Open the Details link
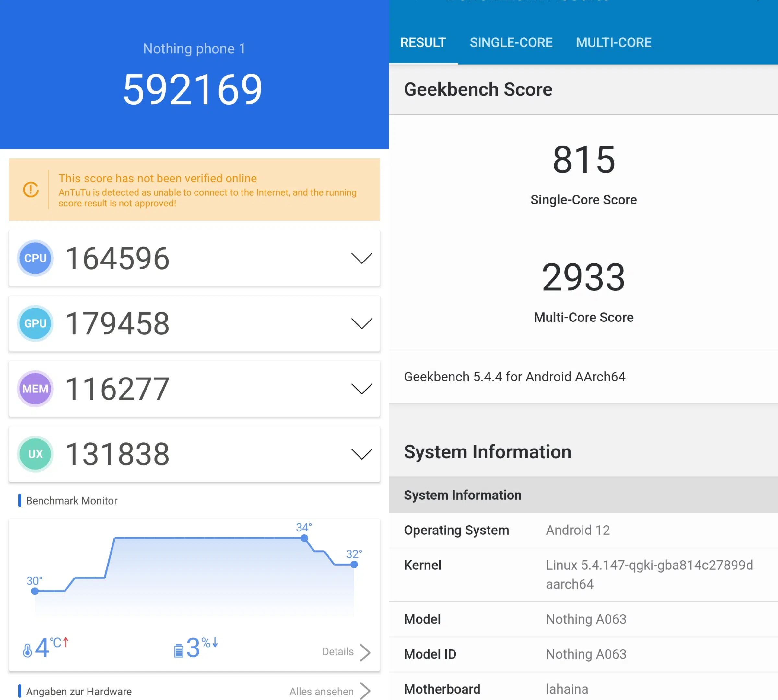This screenshot has width=778, height=700. click(338, 651)
